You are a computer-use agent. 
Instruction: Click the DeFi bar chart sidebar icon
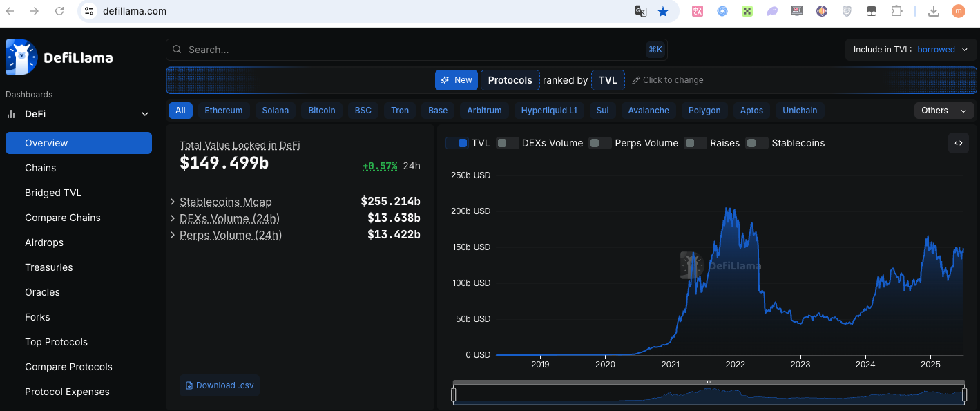pos(11,114)
